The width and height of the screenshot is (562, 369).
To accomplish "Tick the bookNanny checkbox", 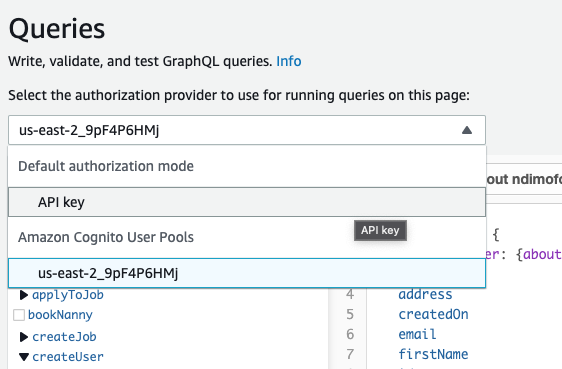I will coord(19,315).
